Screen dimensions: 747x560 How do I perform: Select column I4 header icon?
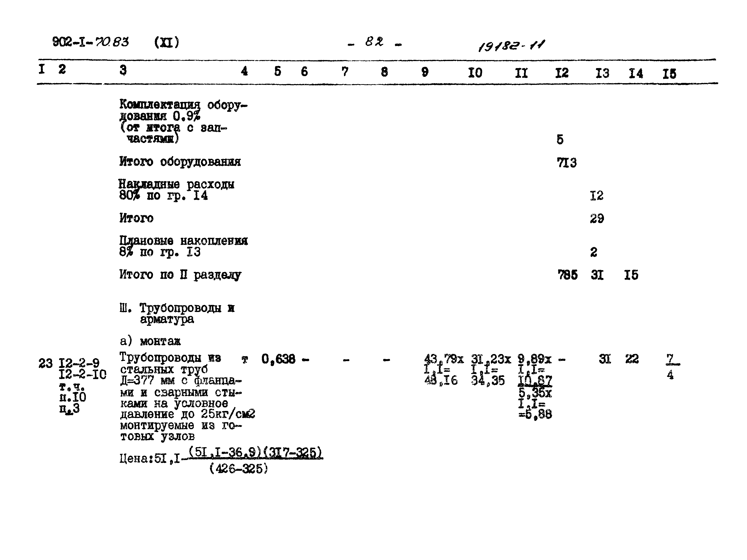(642, 70)
